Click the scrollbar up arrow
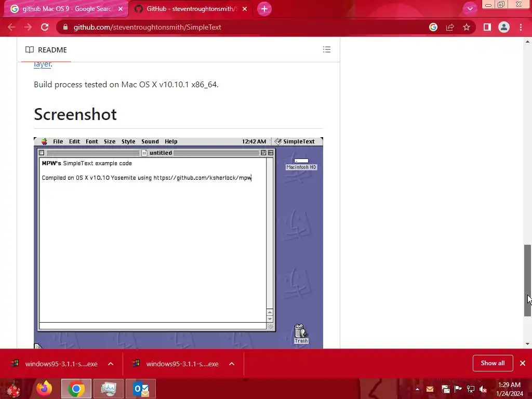The image size is (532, 399). pos(527,42)
